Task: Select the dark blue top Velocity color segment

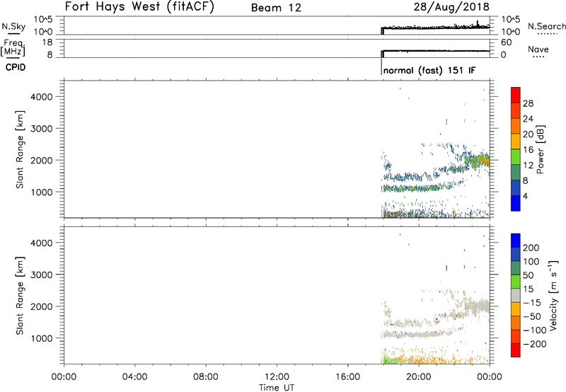Action: click(515, 241)
